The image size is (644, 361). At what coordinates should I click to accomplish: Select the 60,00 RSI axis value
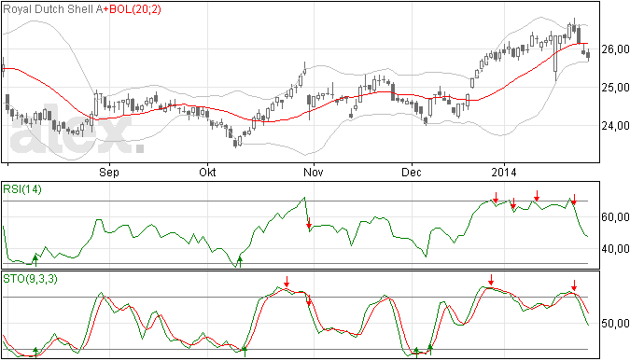[615, 216]
